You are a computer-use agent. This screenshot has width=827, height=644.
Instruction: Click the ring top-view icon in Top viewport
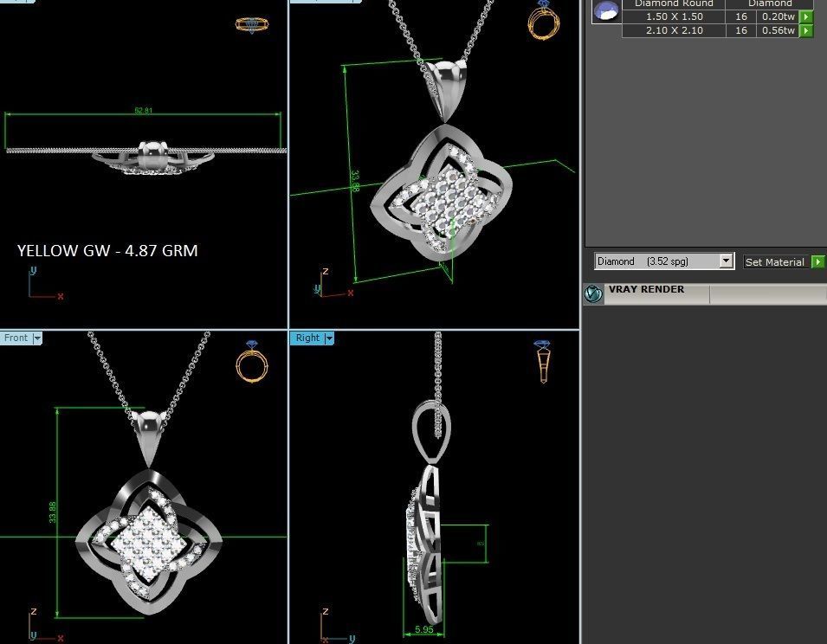coord(252,25)
